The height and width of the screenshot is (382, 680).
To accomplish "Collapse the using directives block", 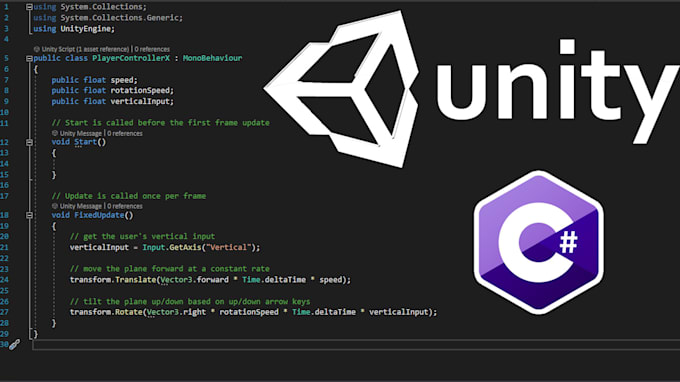I will (x=29, y=7).
